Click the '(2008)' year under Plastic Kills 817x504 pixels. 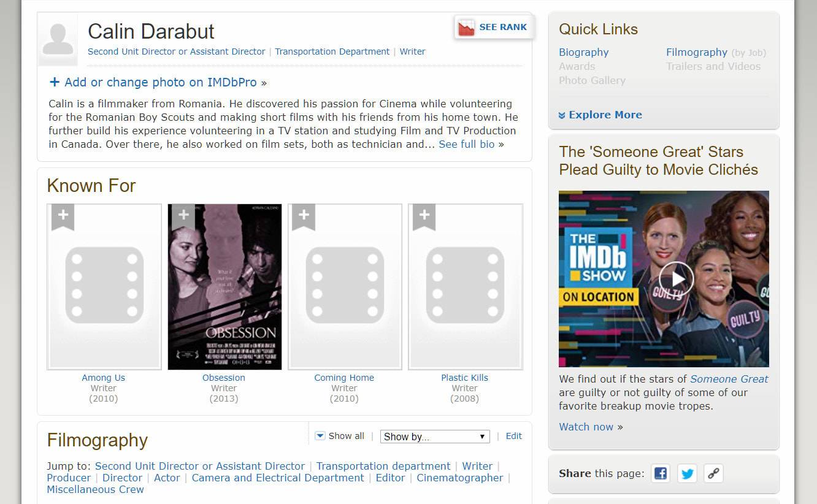(465, 399)
